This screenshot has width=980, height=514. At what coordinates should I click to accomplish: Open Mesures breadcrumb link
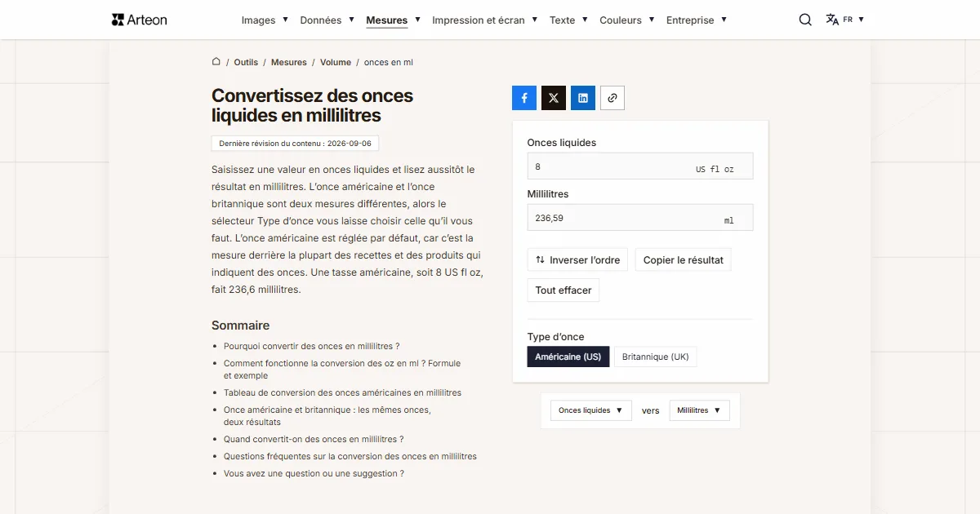[x=289, y=62]
